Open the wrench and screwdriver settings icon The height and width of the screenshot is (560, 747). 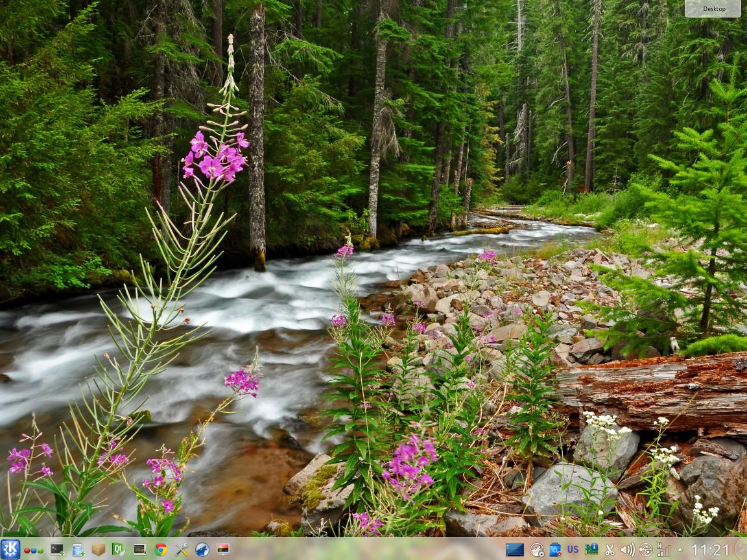[182, 550]
